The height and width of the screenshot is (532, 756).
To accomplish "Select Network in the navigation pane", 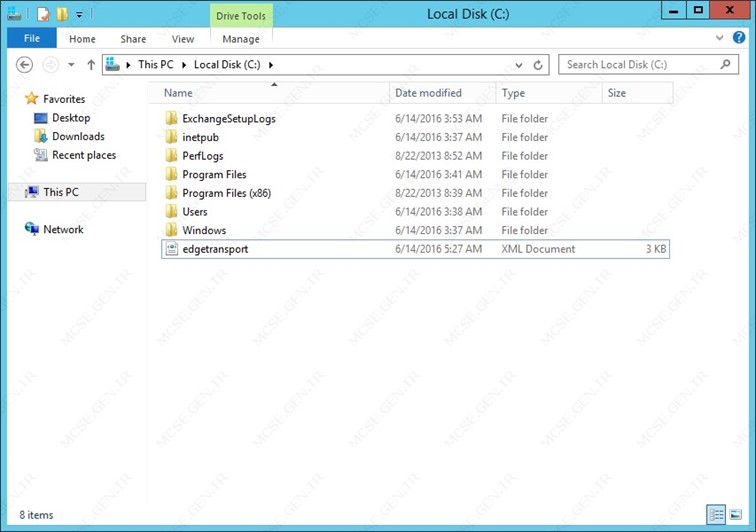I will pos(63,230).
